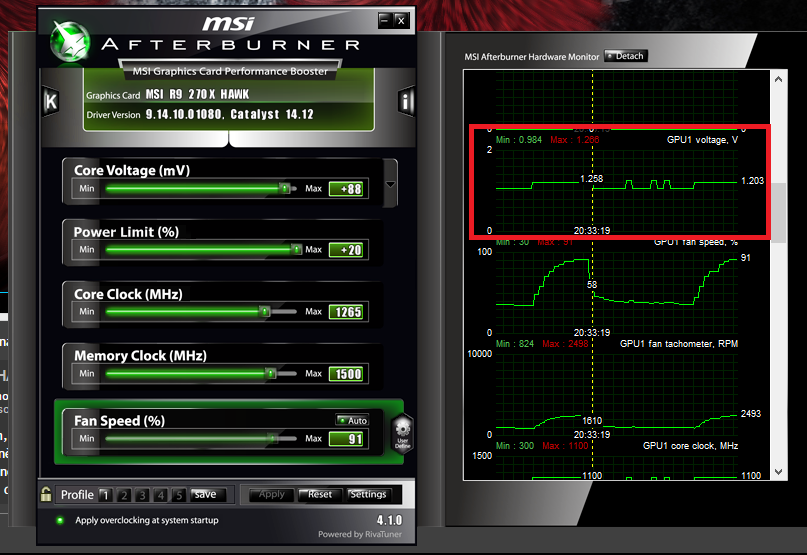Click the GPU1 fan tachometer graph

(617, 394)
